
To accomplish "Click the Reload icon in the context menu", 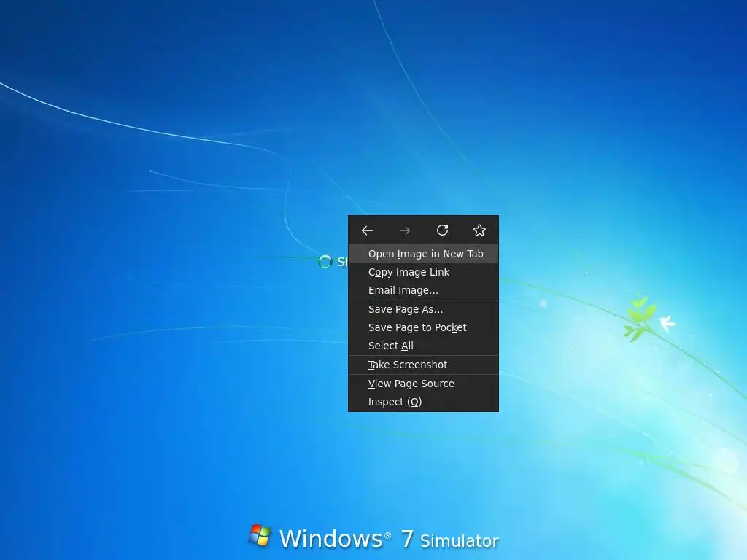I will [x=442, y=230].
